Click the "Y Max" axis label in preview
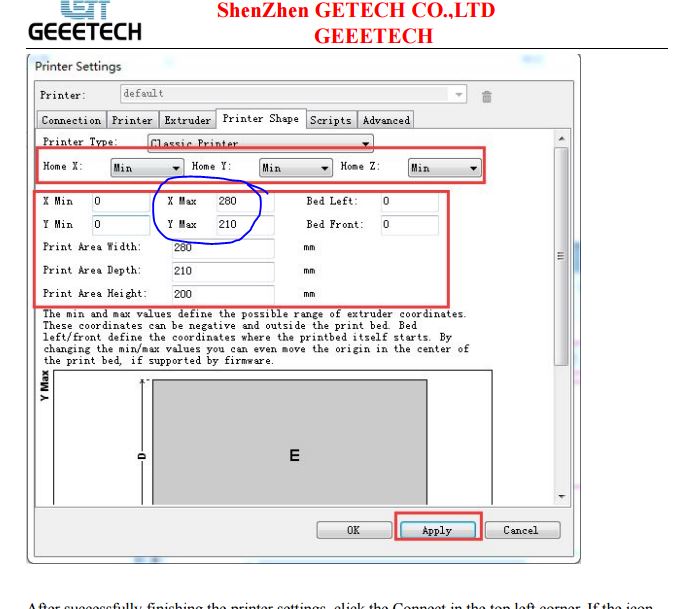This screenshot has height=609, width=677. tap(45, 386)
